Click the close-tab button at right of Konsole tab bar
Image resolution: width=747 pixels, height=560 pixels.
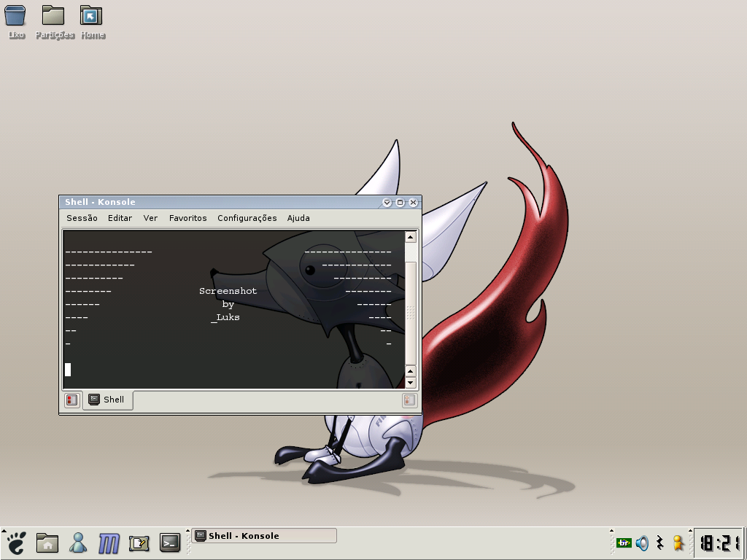[409, 400]
